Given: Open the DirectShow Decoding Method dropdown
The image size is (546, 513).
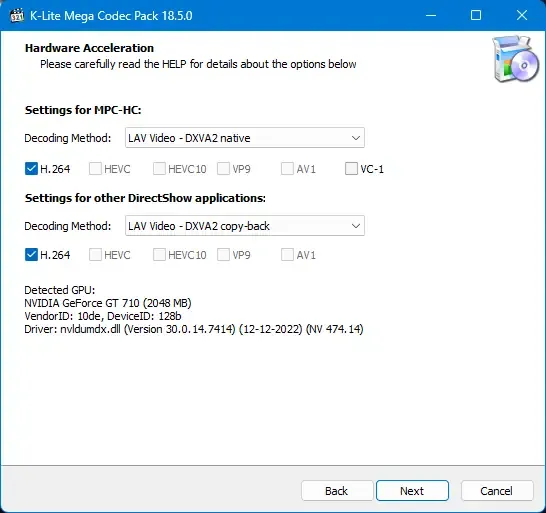Looking at the screenshot, I should click(x=245, y=226).
